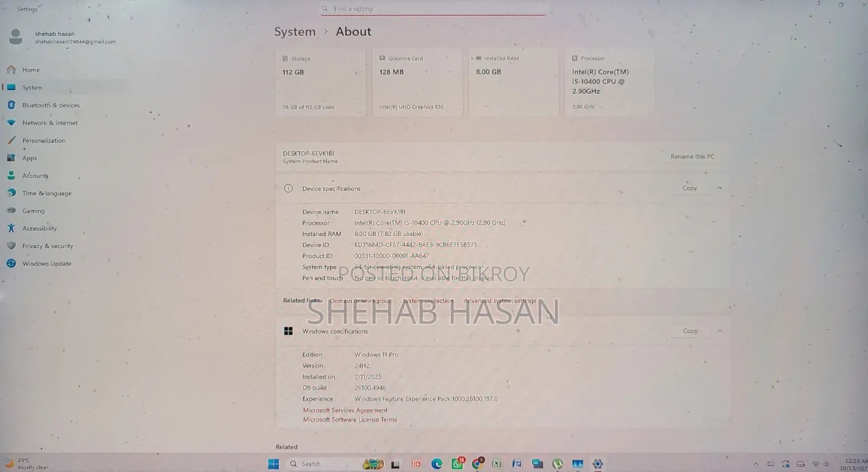This screenshot has height=472, width=868.
Task: Open the weather widget showing 25°C
Action: click(x=27, y=464)
